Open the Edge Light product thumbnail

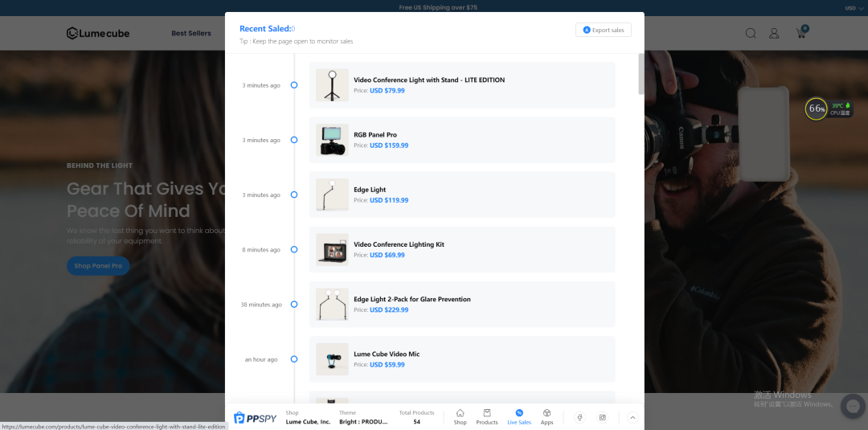332,195
